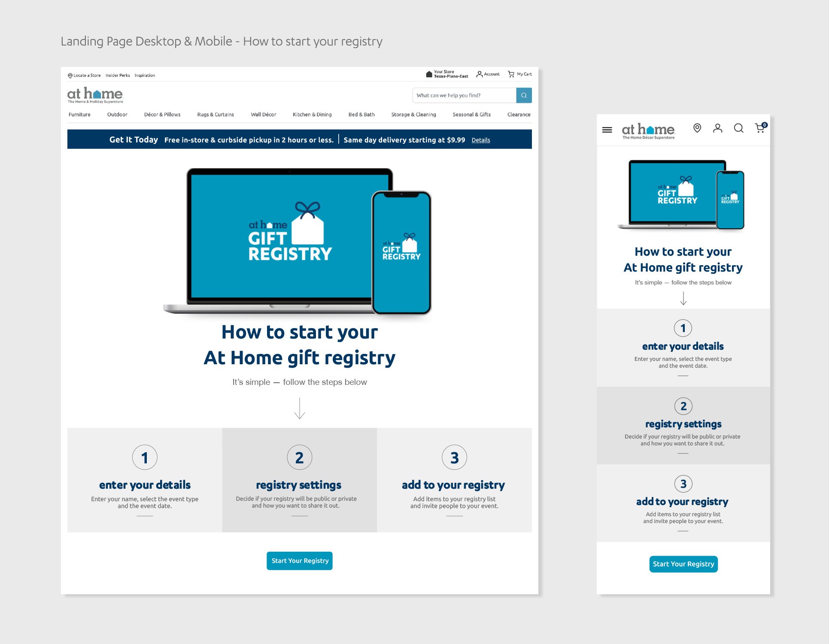Image resolution: width=829 pixels, height=644 pixels.
Task: Open the Clearance menu
Action: 519,115
